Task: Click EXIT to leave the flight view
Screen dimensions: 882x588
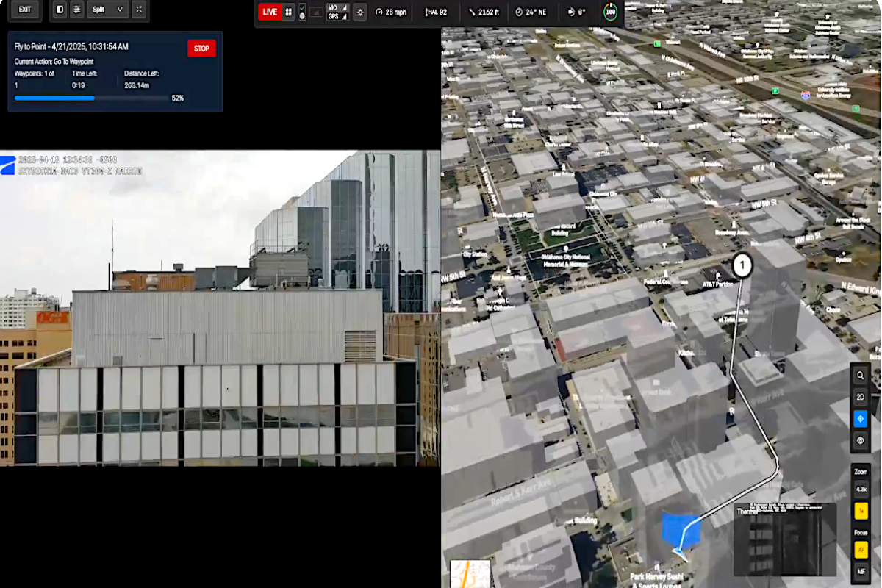Action: (24, 11)
